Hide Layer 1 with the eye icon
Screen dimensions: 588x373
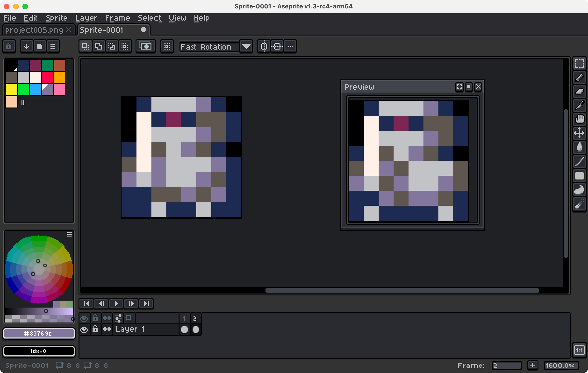84,330
